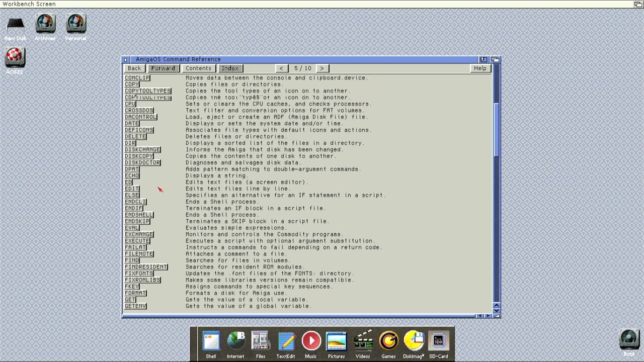Open the GETENV command link
The width and height of the screenshot is (644, 362).
135,307
